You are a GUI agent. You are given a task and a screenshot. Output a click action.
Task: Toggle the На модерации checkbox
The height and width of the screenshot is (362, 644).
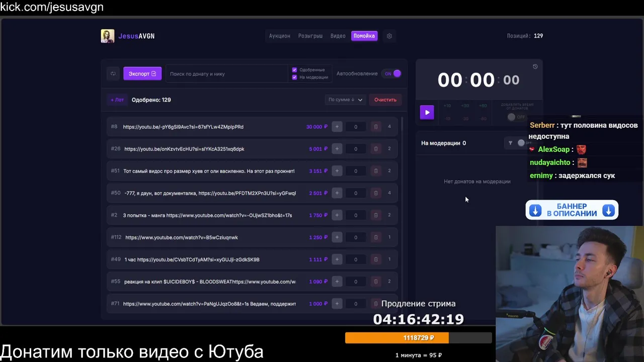click(294, 77)
